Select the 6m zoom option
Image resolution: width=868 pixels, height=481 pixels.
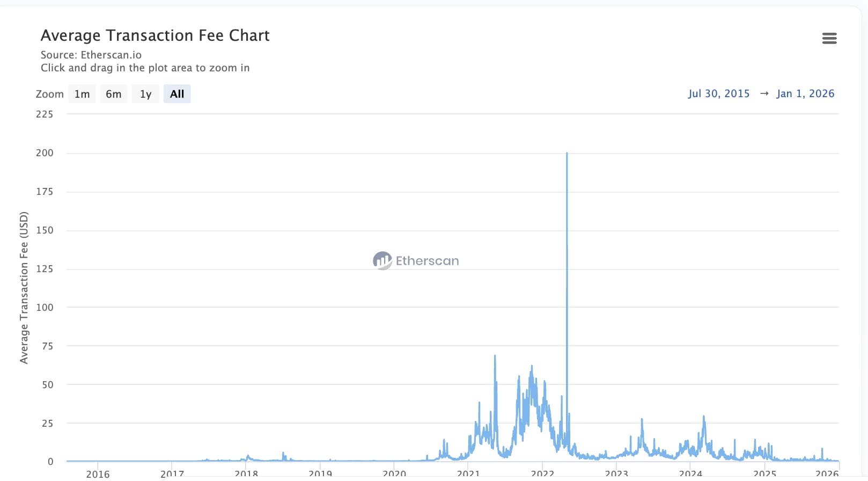113,93
